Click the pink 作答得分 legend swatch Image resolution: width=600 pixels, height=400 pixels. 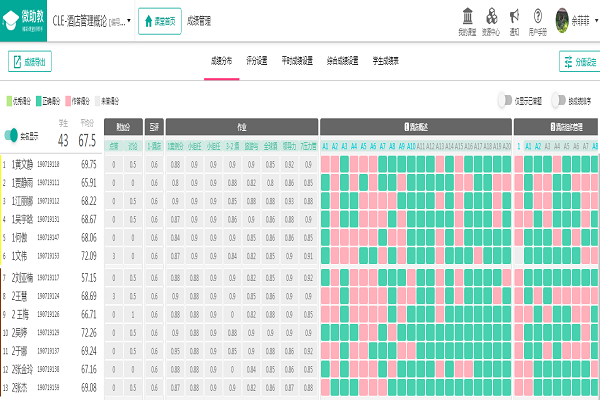(x=66, y=101)
